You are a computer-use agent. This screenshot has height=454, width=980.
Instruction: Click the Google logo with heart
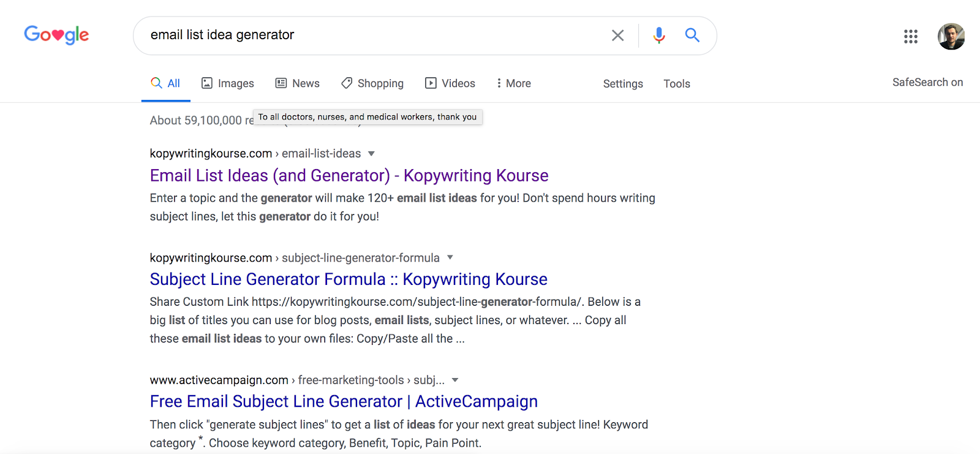click(x=56, y=35)
